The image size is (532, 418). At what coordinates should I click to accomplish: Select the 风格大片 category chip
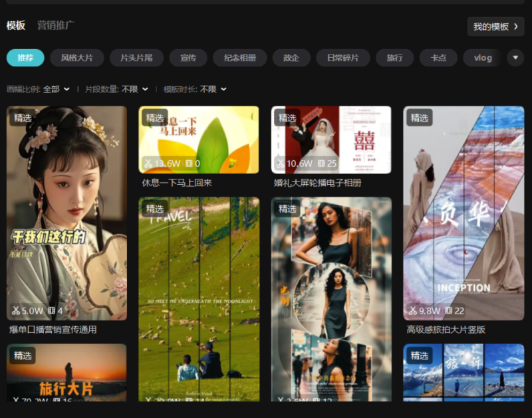tap(77, 58)
